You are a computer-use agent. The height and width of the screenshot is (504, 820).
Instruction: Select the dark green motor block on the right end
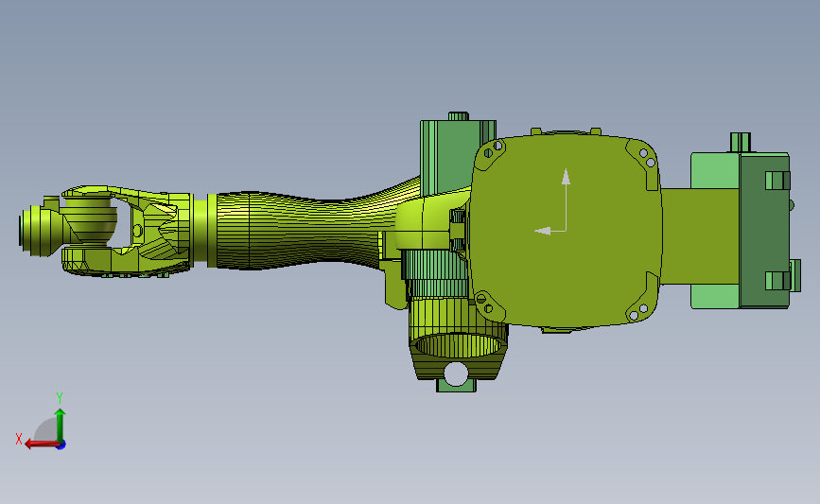point(764,231)
